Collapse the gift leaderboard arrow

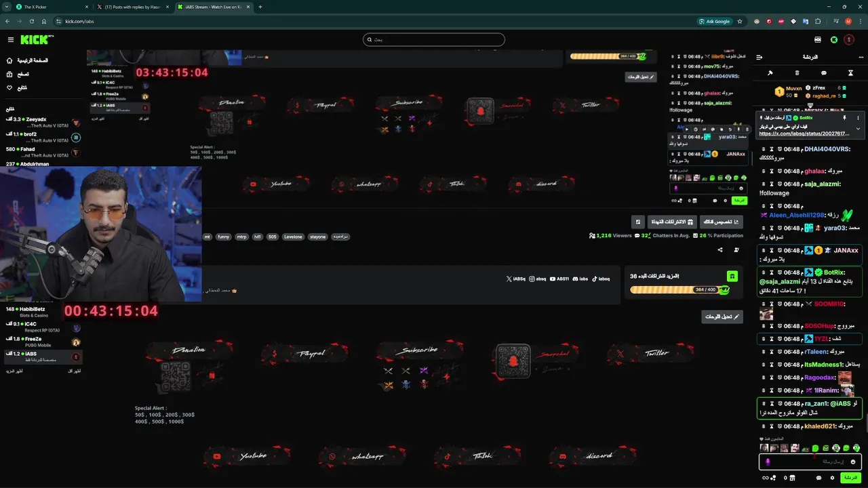[810, 105]
